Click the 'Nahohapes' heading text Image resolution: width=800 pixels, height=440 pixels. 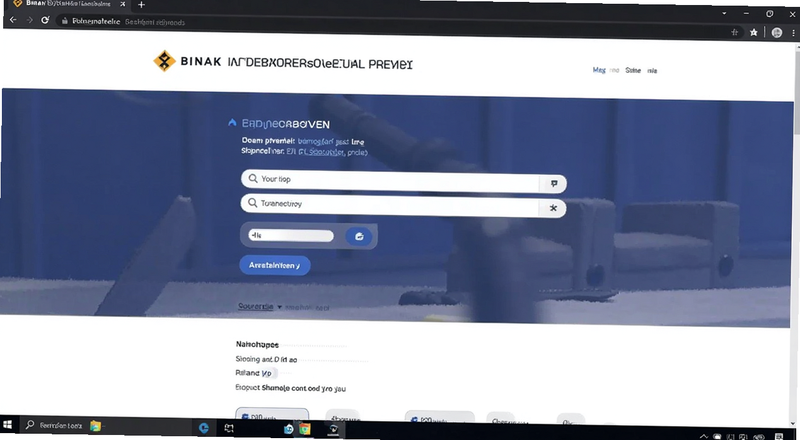tap(257, 345)
